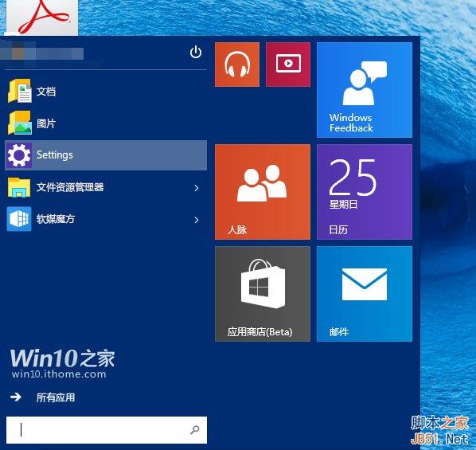Click the Adobe Acrobat icon on desktop

(42, 17)
